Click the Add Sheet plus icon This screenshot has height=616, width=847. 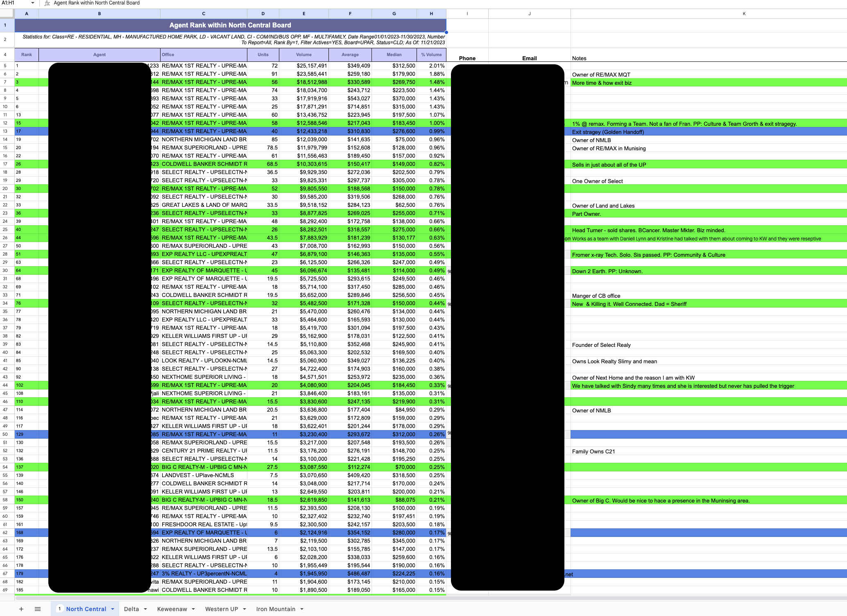point(21,609)
